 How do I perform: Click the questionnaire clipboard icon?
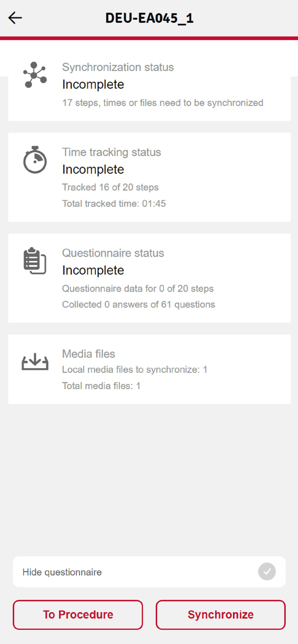[35, 261]
